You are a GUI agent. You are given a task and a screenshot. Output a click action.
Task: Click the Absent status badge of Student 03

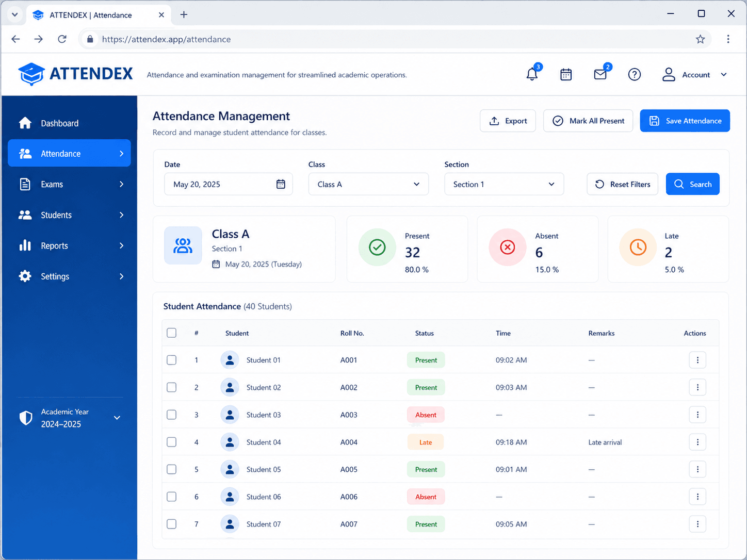click(426, 415)
